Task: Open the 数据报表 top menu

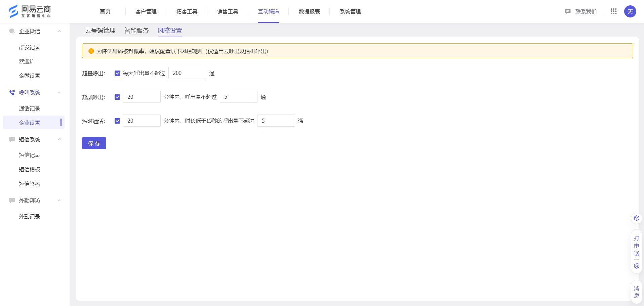Action: pos(309,12)
